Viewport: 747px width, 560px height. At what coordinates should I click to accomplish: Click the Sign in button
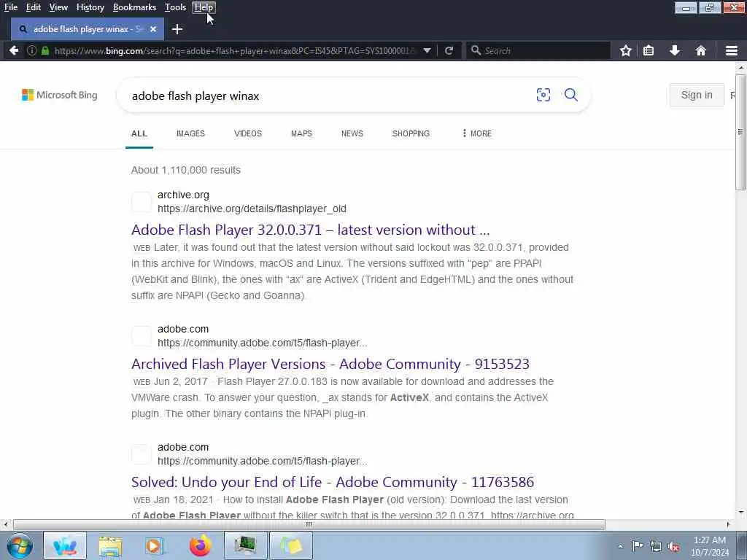tap(697, 95)
